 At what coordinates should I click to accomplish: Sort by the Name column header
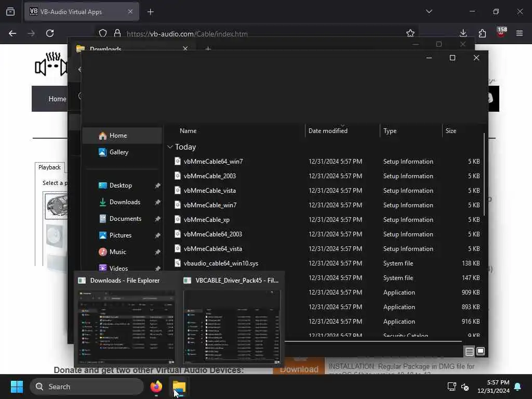(188, 131)
